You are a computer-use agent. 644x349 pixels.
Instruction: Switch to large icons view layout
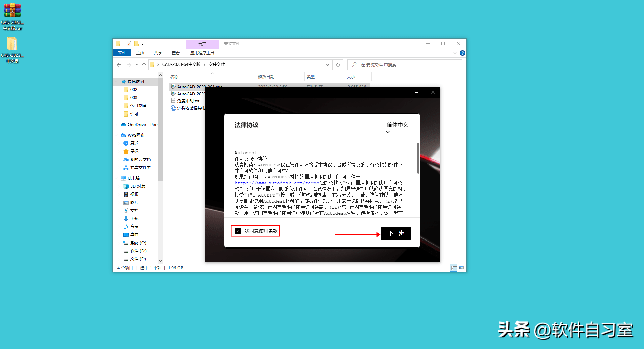(x=461, y=268)
